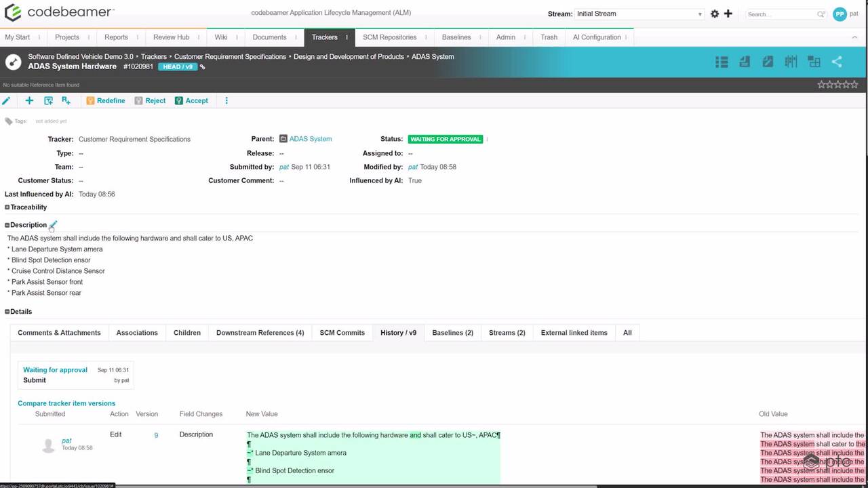Click the pencil edit icon in the toolbar
Viewport: 868px width, 488px height.
pyautogui.click(x=6, y=100)
